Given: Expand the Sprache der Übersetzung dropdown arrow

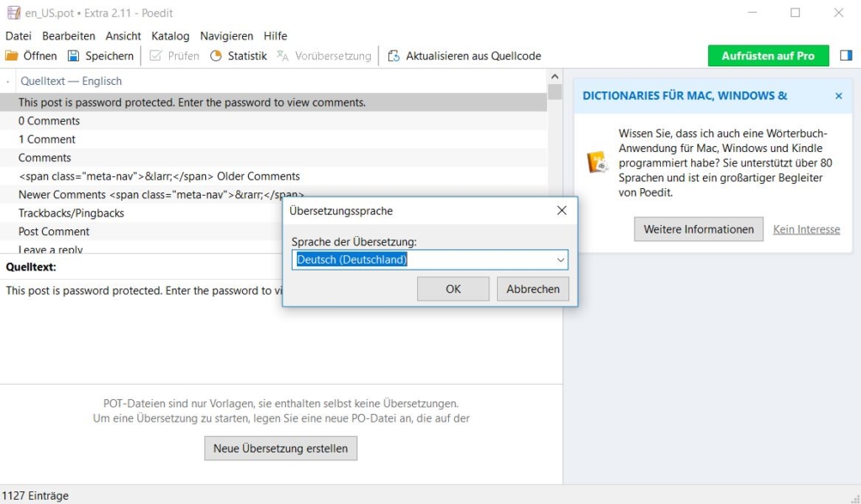Looking at the screenshot, I should point(561,260).
